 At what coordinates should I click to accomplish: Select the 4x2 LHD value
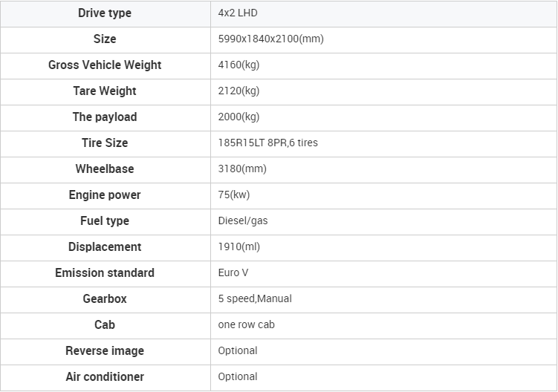point(238,13)
